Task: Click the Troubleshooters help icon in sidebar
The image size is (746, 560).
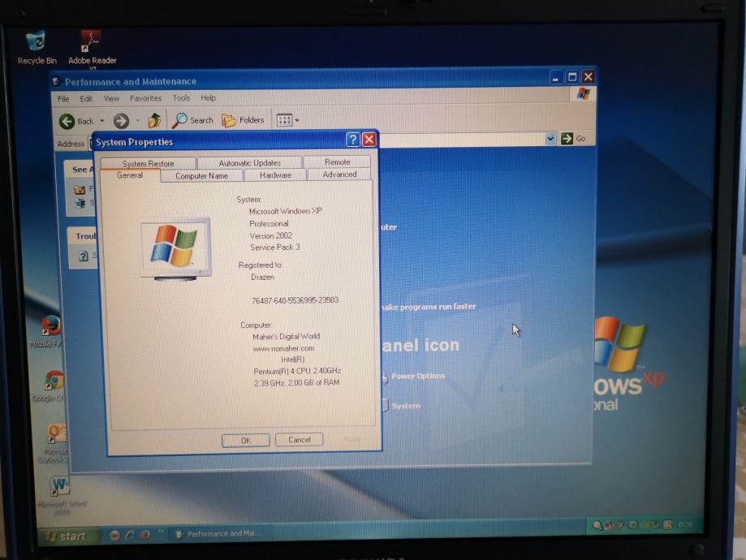Action: tap(84, 256)
